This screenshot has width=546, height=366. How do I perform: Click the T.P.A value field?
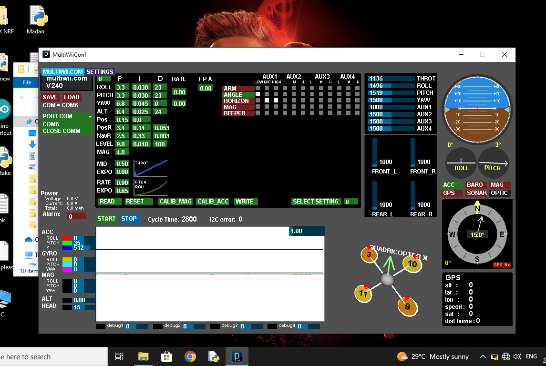205,88
